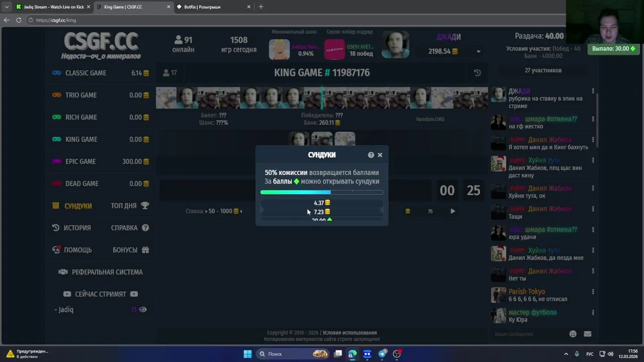
Task: Switch to Jadiq Stream Kick tab
Action: click(x=53, y=7)
